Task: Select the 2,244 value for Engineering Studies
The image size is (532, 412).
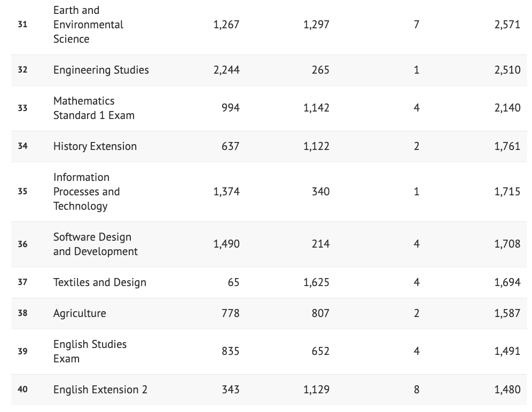Action: pos(226,70)
